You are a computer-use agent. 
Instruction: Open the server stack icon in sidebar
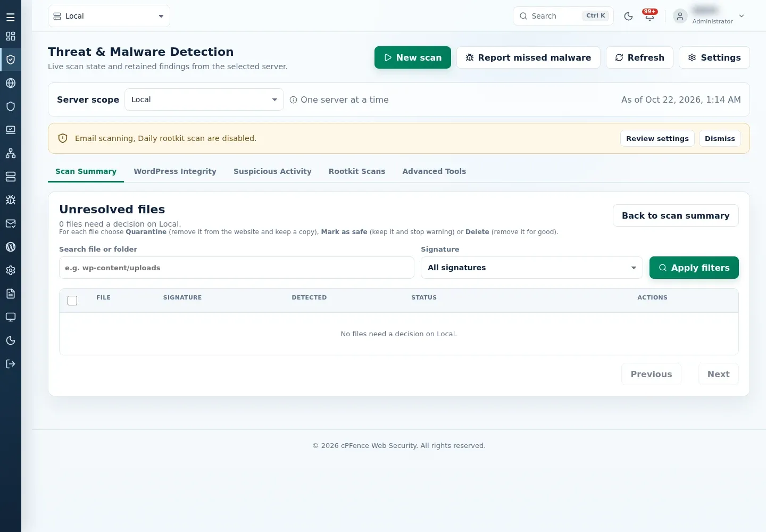click(10, 177)
